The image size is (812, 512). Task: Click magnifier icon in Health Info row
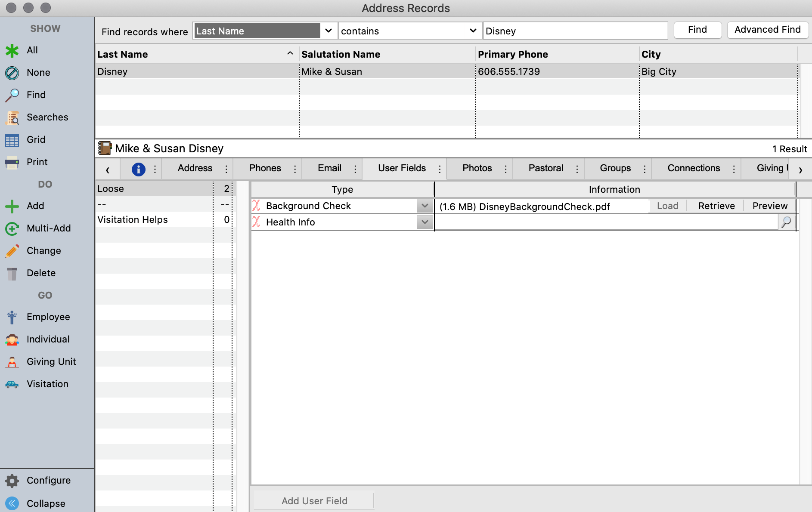pos(786,222)
